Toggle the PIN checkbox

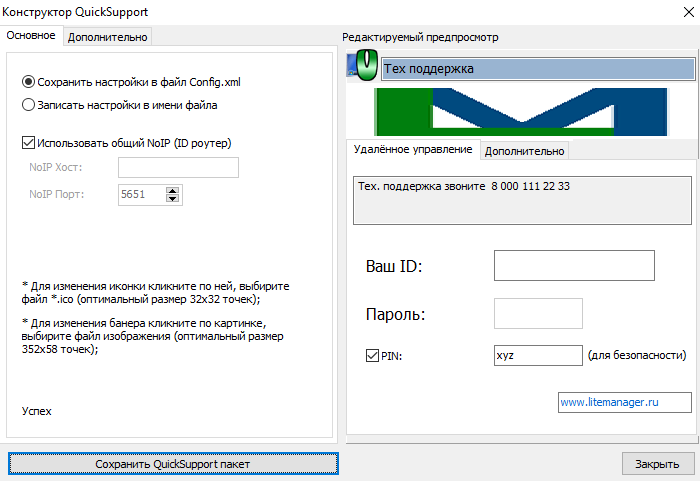(372, 356)
